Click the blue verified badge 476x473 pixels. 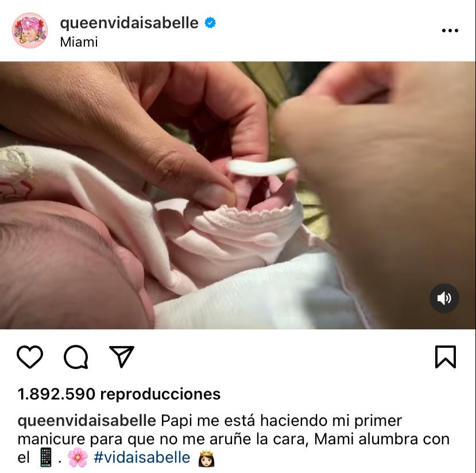tap(210, 23)
